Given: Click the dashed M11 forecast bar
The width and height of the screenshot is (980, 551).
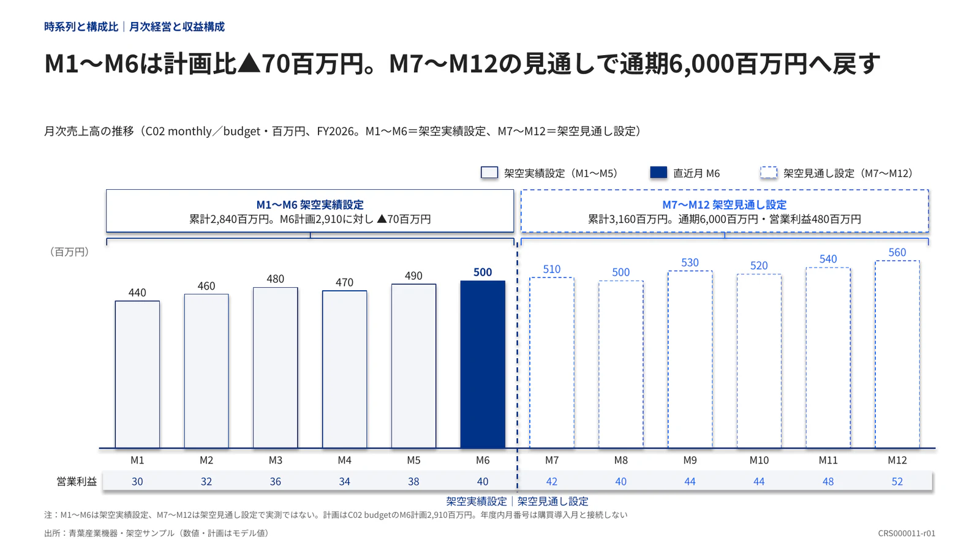Looking at the screenshot, I should click(x=828, y=358).
